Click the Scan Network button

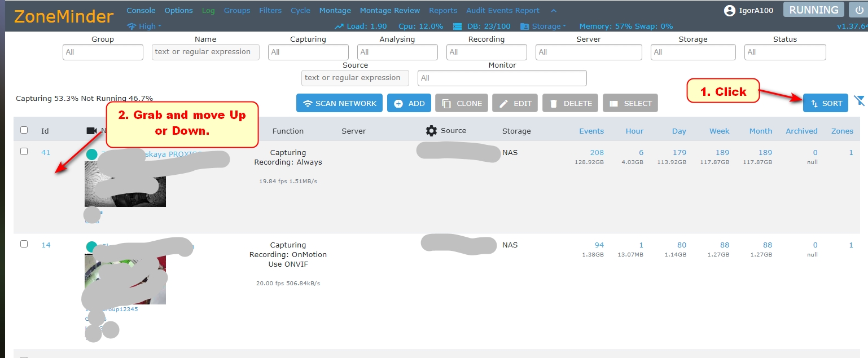340,103
